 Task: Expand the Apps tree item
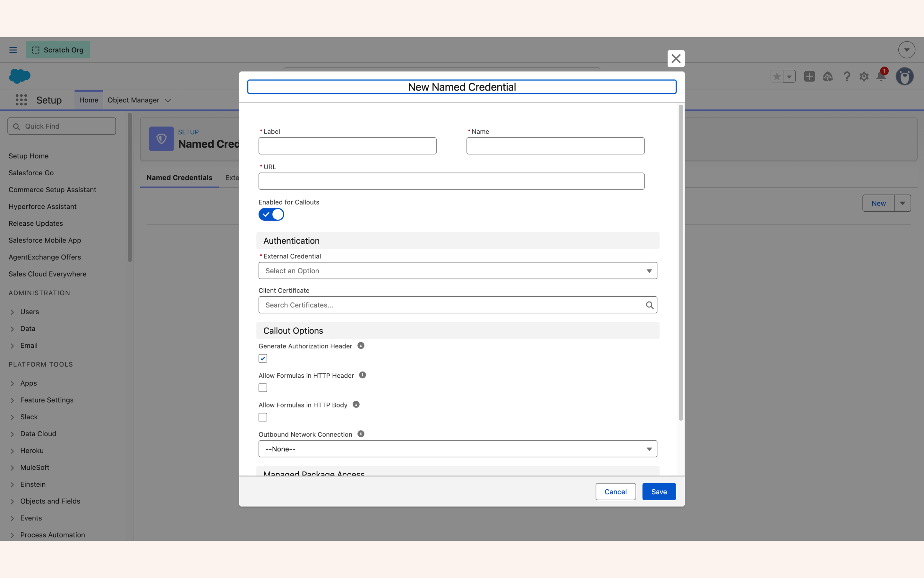pyautogui.click(x=12, y=384)
